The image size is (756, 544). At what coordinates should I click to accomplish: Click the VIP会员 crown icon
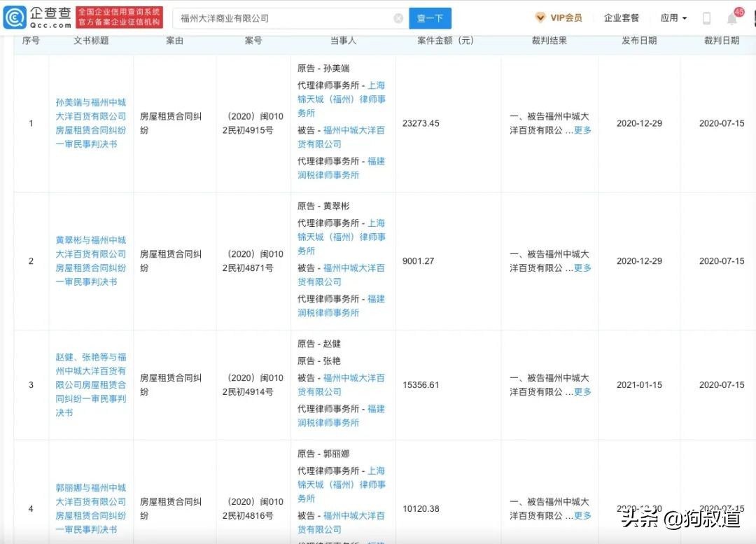click(539, 18)
